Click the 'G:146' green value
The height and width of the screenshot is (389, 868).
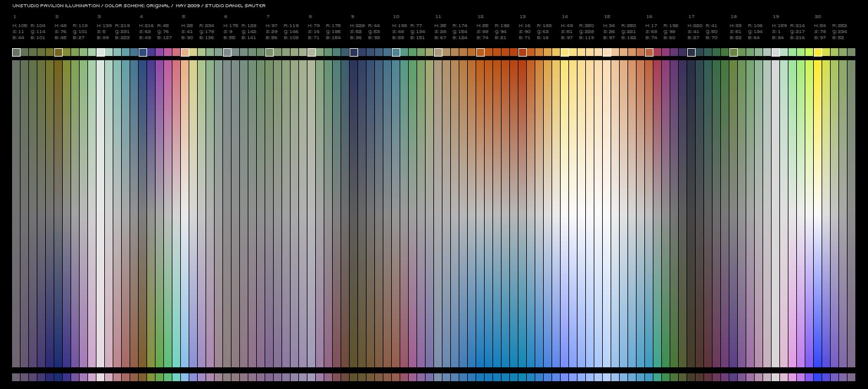point(291,31)
